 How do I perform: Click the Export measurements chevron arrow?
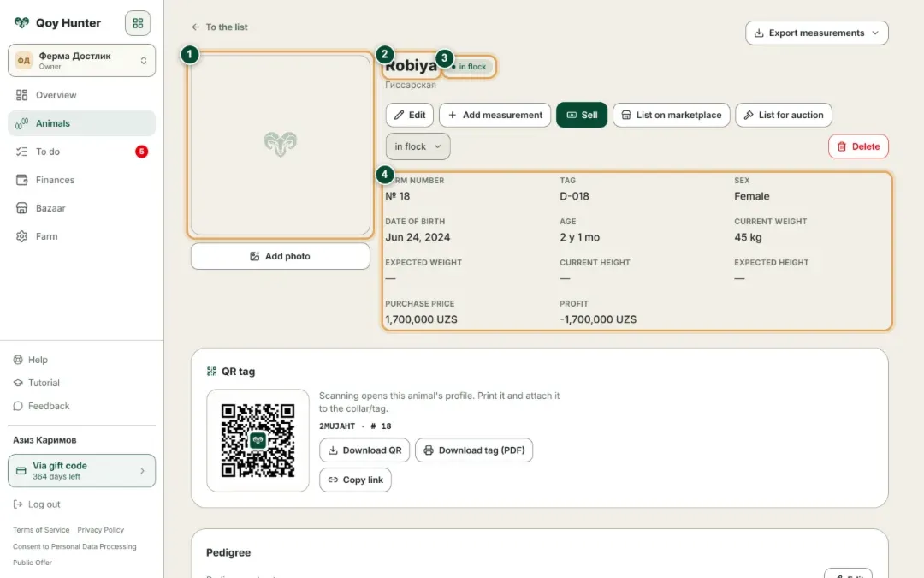pyautogui.click(x=875, y=33)
